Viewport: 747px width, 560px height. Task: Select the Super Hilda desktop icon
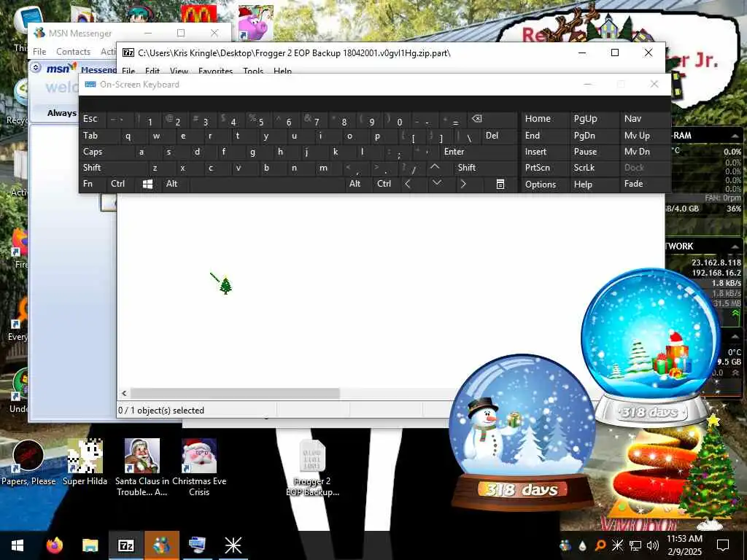85,462
